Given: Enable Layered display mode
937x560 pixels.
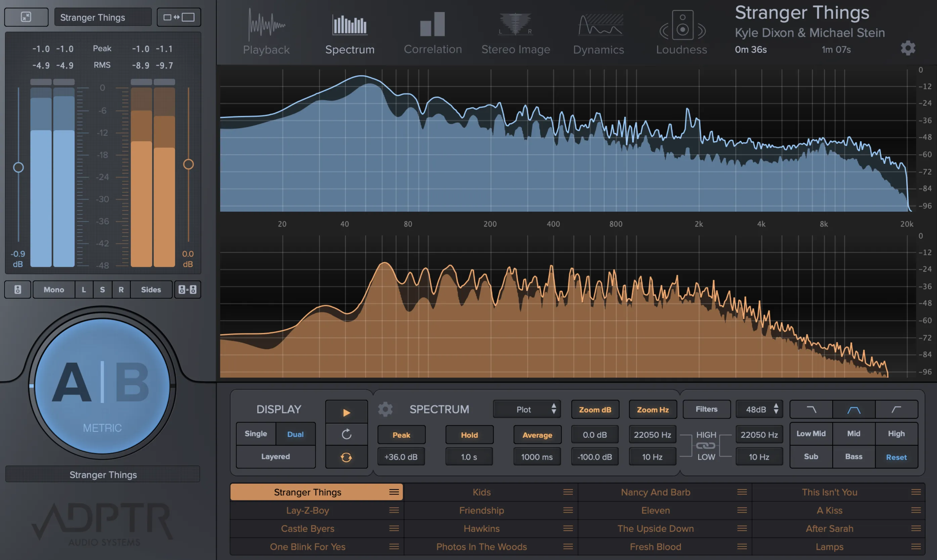Looking at the screenshot, I should [275, 457].
